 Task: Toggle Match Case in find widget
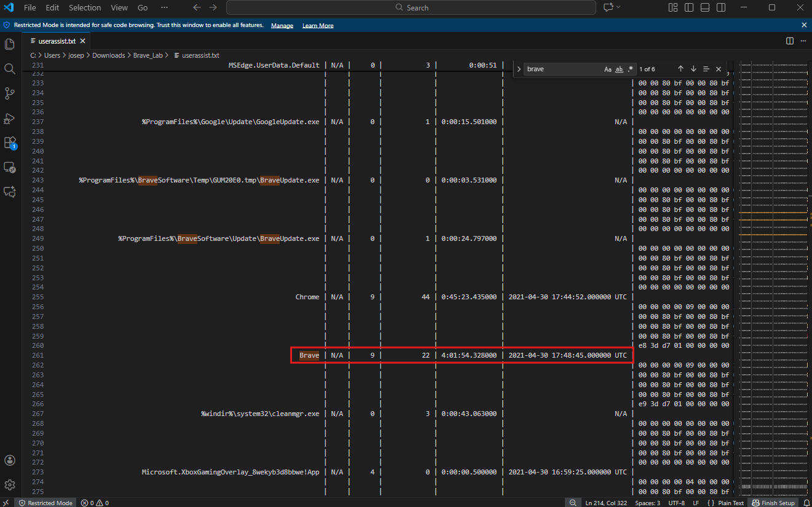(608, 69)
